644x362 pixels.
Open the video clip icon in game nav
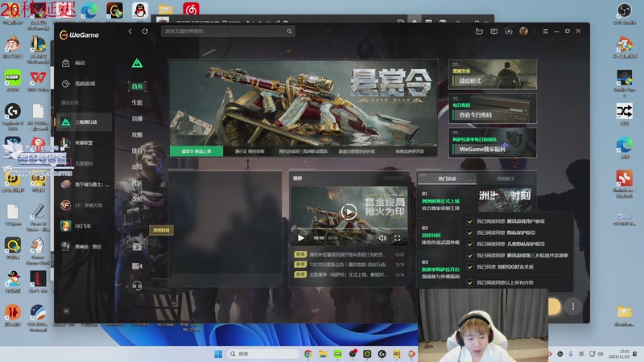pyautogui.click(x=137, y=247)
